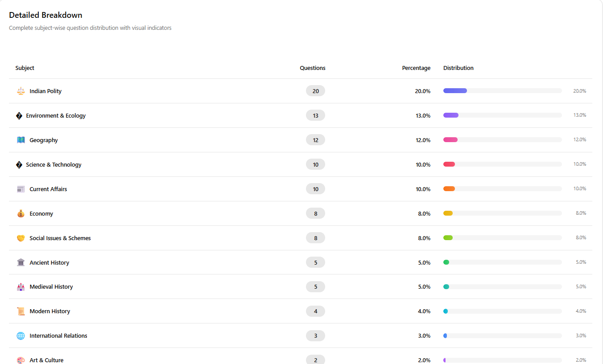The height and width of the screenshot is (364, 603).
Task: Click the Ancient History building icon
Action: [x=21, y=262]
